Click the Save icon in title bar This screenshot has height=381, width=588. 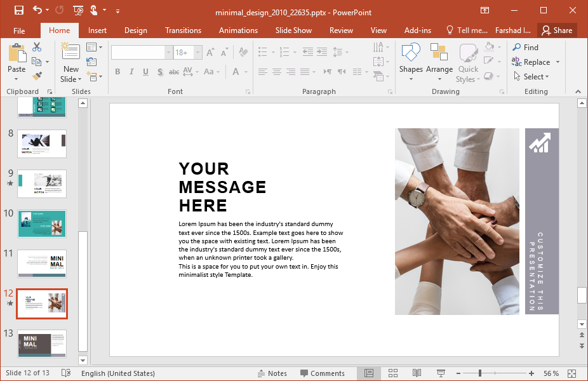(x=18, y=10)
